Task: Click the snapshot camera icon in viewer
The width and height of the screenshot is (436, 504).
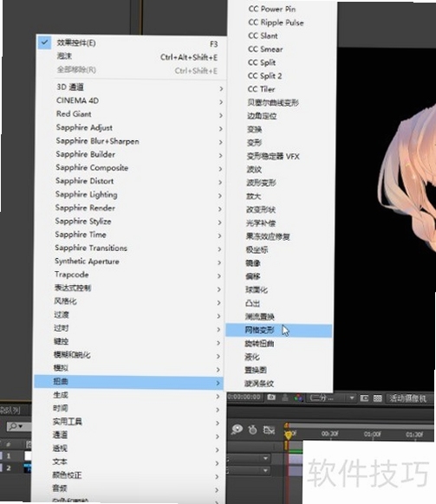Action: click(x=271, y=397)
